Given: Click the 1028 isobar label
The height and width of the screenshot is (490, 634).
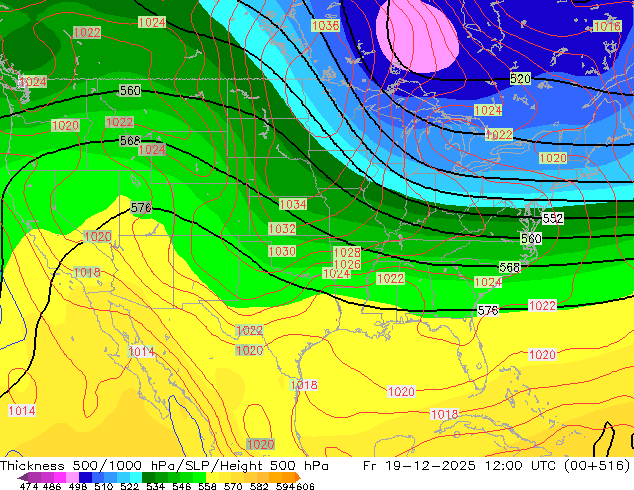Looking at the screenshot, I should click(347, 253).
